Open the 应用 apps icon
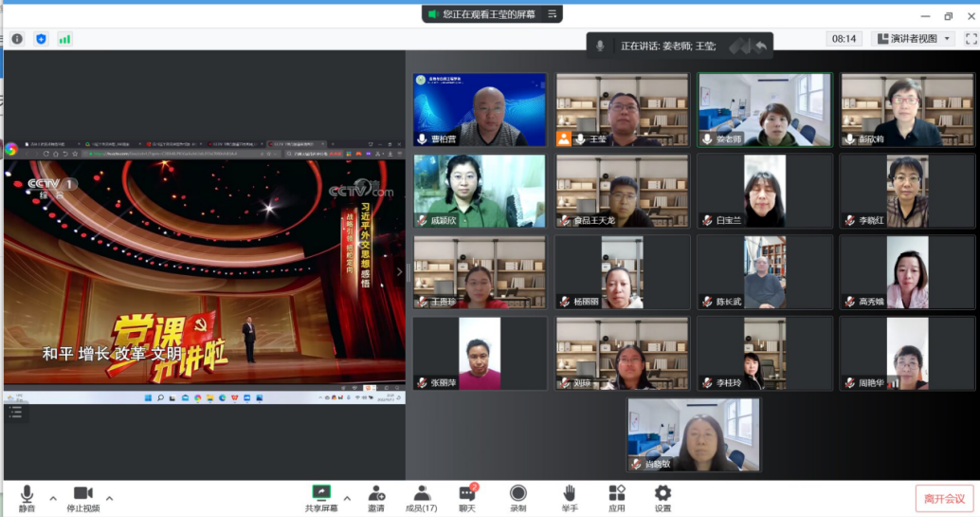This screenshot has height=517, width=980. 616,497
